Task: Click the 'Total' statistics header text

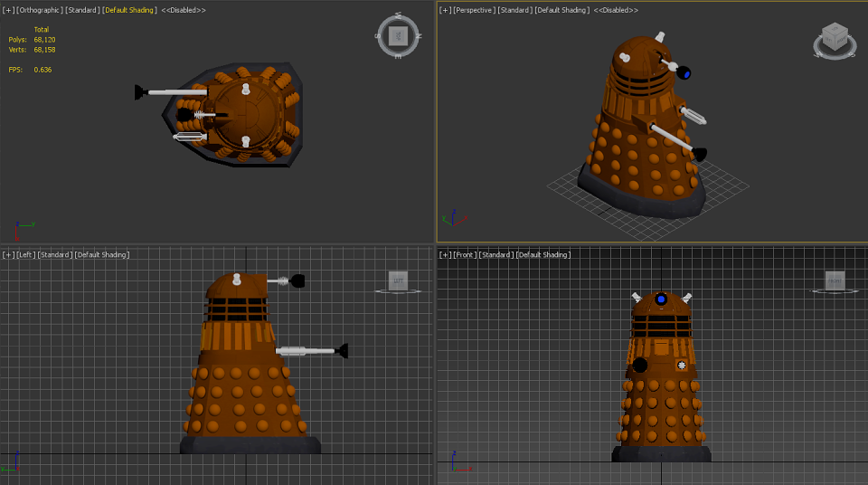Action: coord(42,29)
